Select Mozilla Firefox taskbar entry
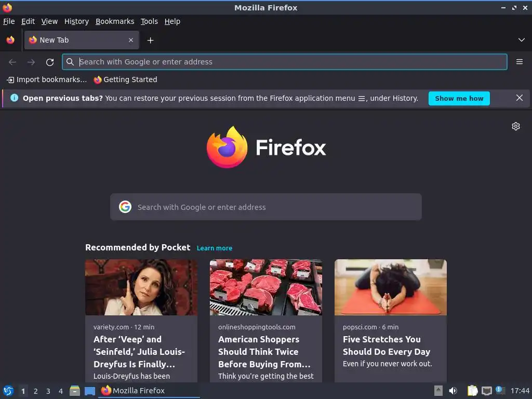This screenshot has width=532, height=399. click(149, 391)
